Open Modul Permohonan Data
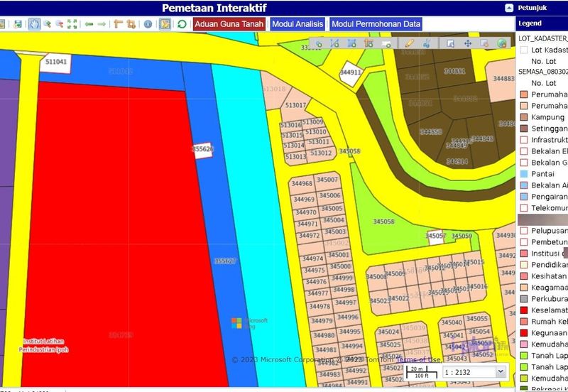Screen dimensions: 568x392 pyautogui.click(x=376, y=24)
